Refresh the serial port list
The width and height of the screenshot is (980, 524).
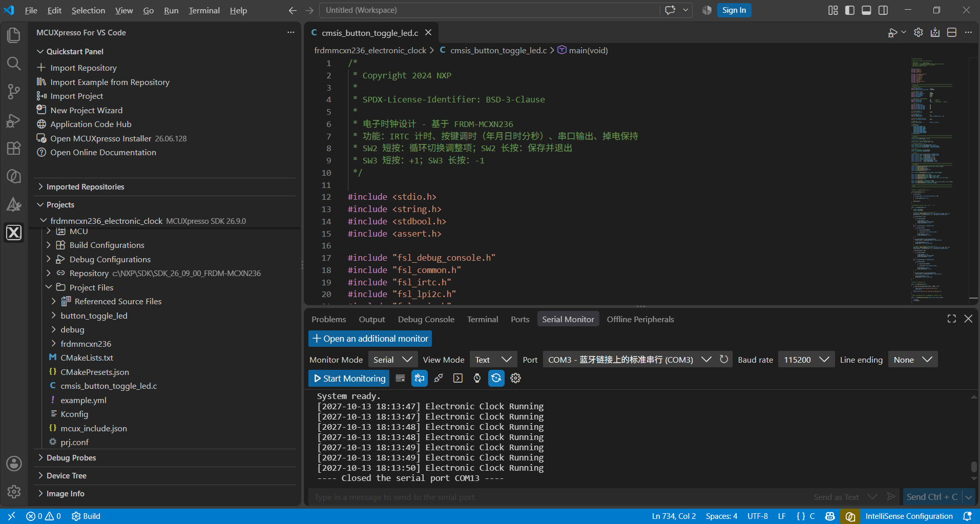tap(724, 360)
